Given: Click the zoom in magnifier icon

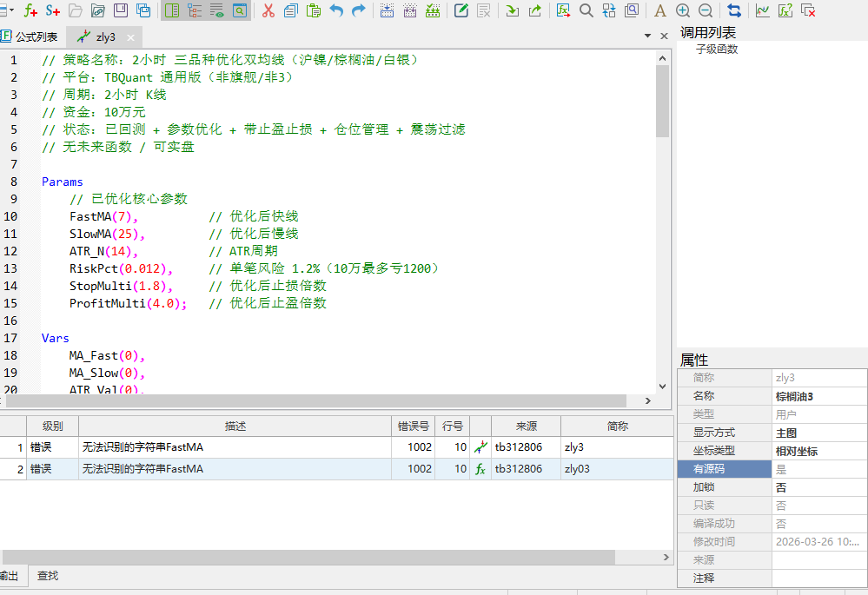Looking at the screenshot, I should pyautogui.click(x=683, y=10).
